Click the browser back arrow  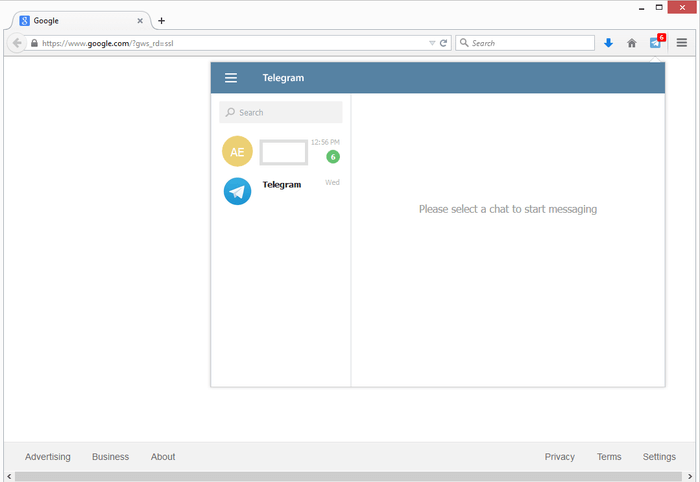coord(17,43)
